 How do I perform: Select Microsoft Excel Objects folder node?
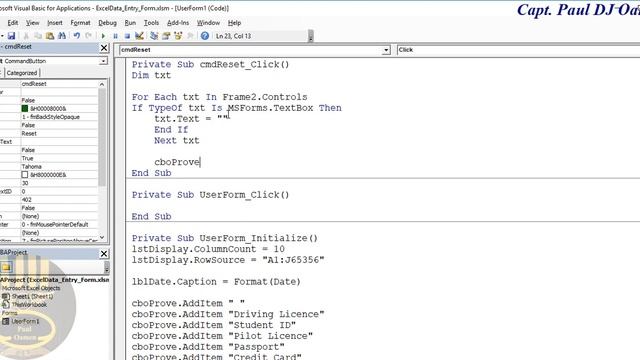(x=31, y=288)
